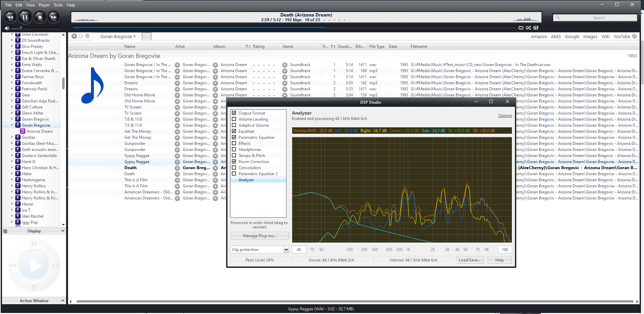Viewport: 644px width, 314px height.
Task: Collapse the Goran Bregovic tree node
Action: point(12,125)
